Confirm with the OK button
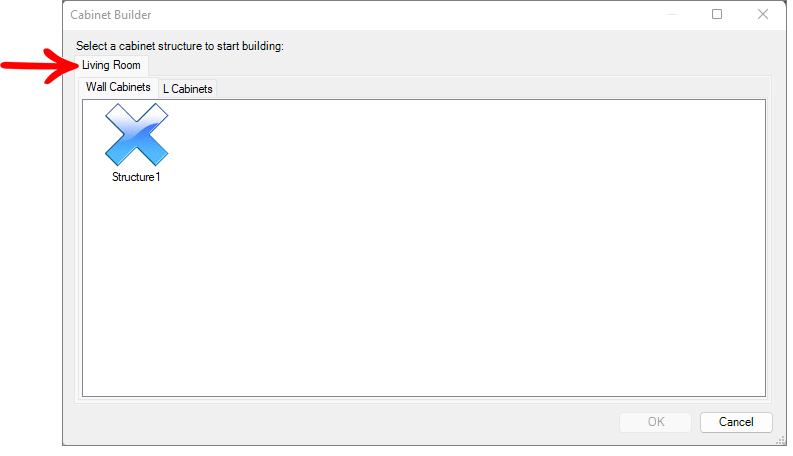 coord(655,422)
